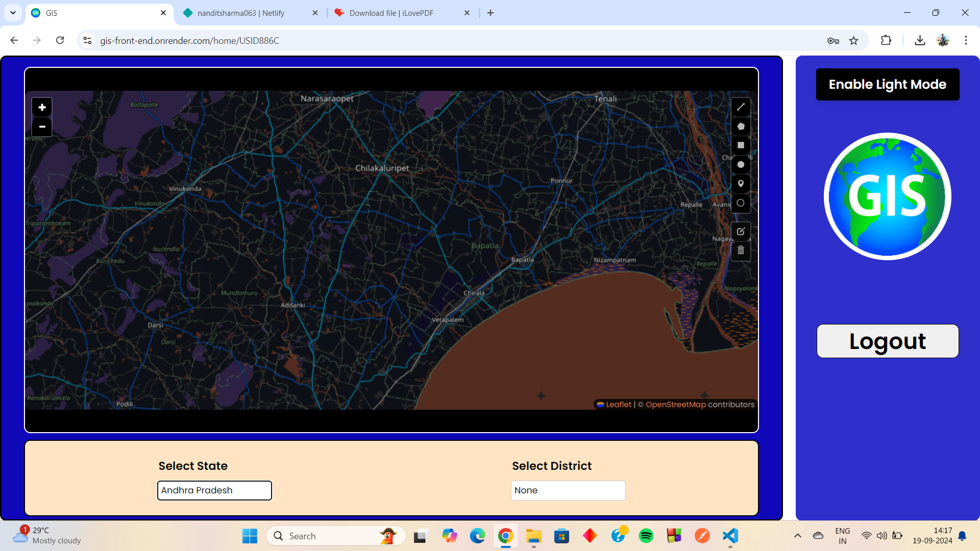Switch to the iLovePDF download tab

point(391,13)
